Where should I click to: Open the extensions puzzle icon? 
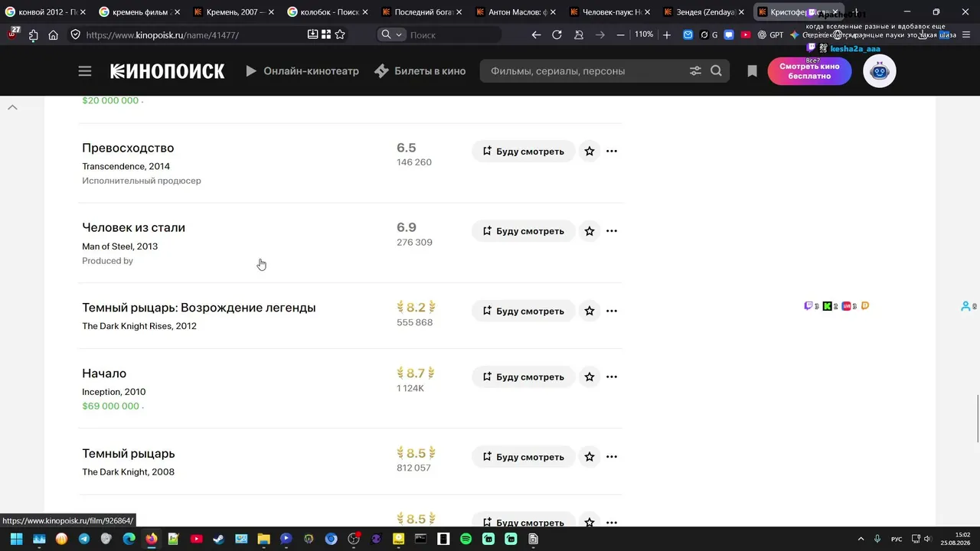tap(33, 34)
